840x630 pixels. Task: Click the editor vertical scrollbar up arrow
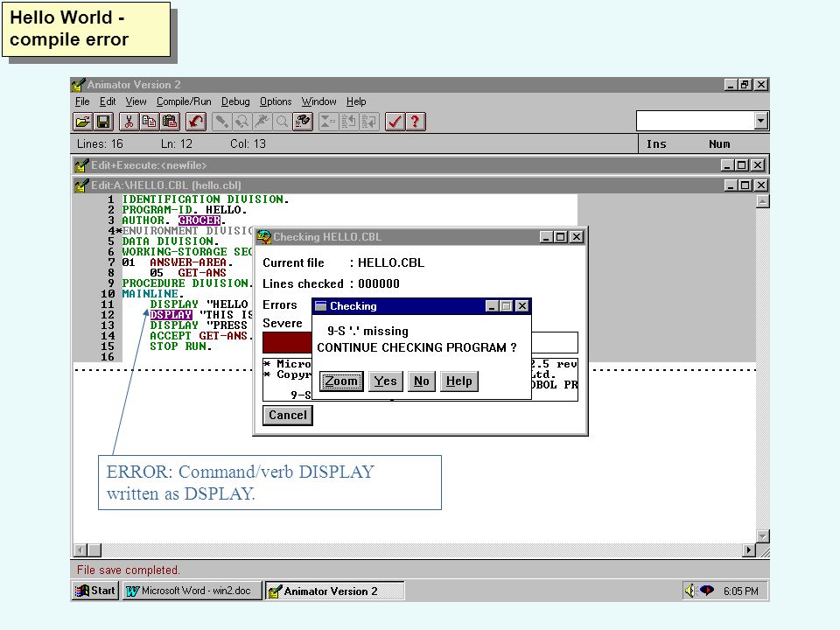[x=762, y=201]
